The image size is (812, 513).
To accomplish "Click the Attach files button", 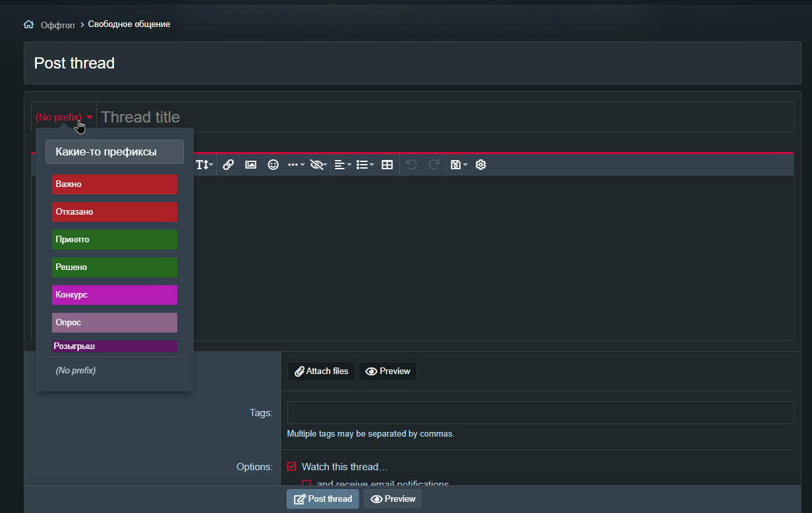I will tap(321, 371).
